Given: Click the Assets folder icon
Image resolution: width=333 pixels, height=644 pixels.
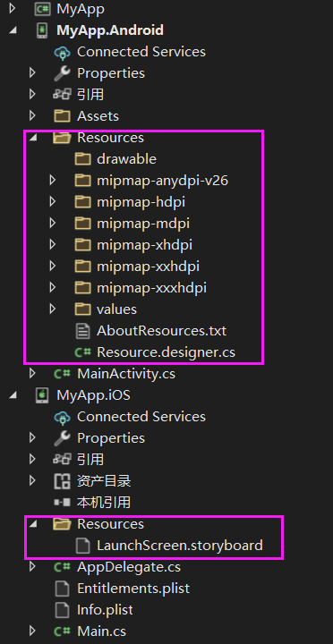Looking at the screenshot, I should pos(63,115).
